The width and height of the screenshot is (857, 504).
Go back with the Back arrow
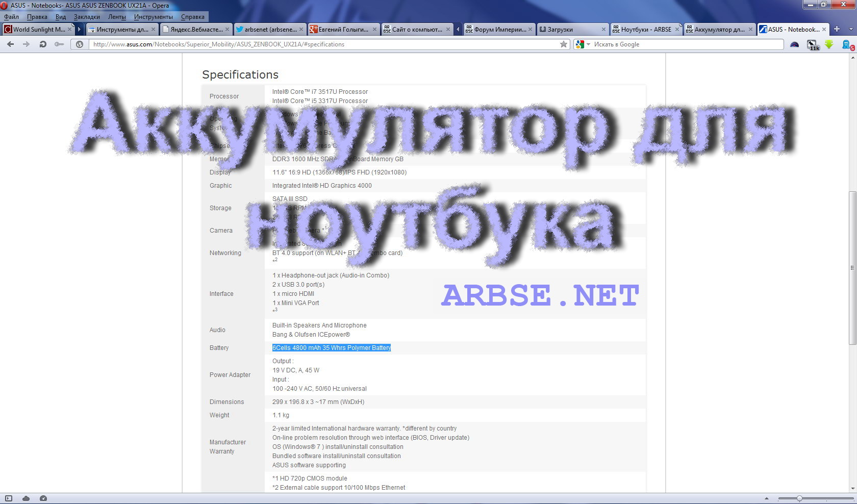10,44
